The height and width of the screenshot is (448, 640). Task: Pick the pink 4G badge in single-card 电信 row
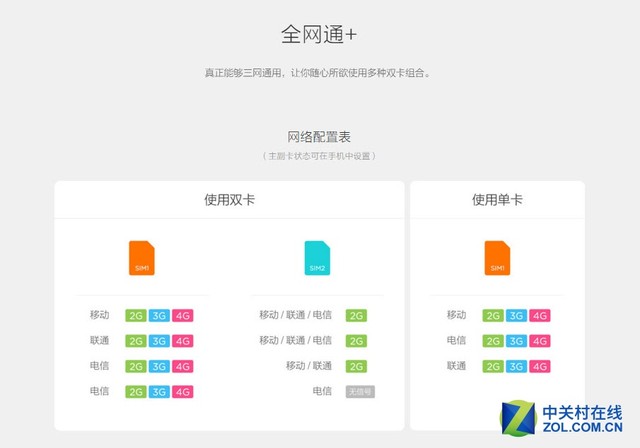tap(540, 341)
